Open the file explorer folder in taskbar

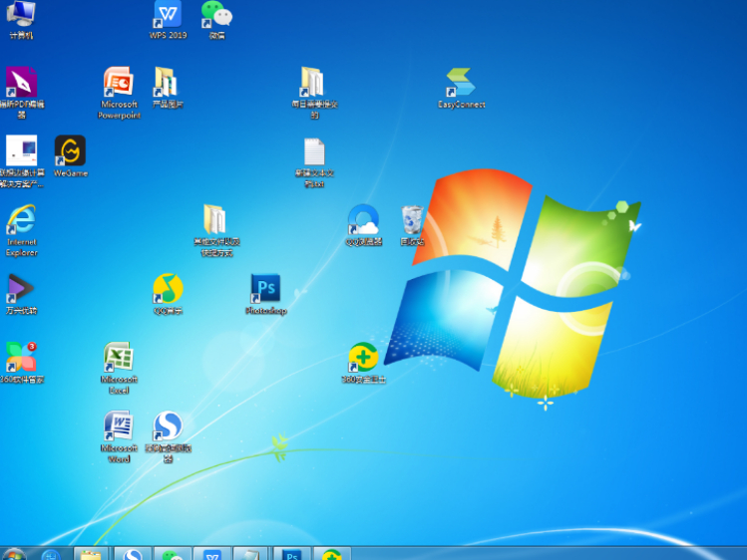[91, 554]
